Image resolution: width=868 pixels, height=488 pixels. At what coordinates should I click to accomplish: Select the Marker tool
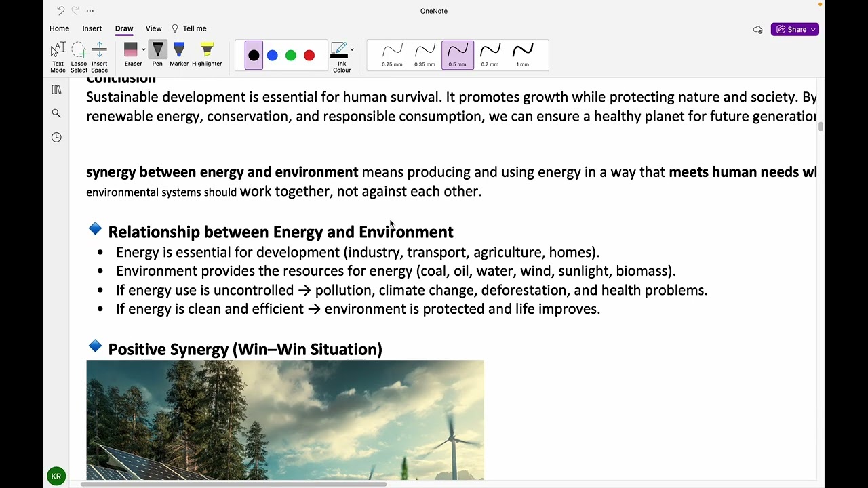point(179,54)
